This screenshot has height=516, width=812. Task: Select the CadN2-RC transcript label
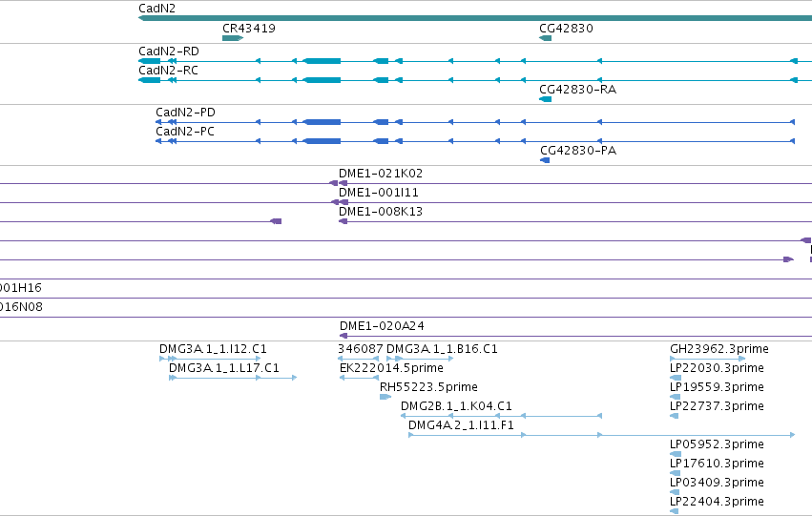[x=168, y=70]
